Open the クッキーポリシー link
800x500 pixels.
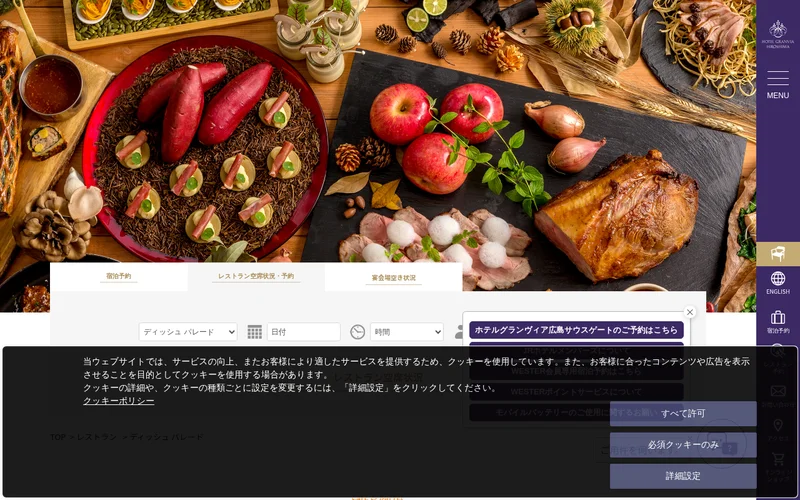tap(119, 401)
